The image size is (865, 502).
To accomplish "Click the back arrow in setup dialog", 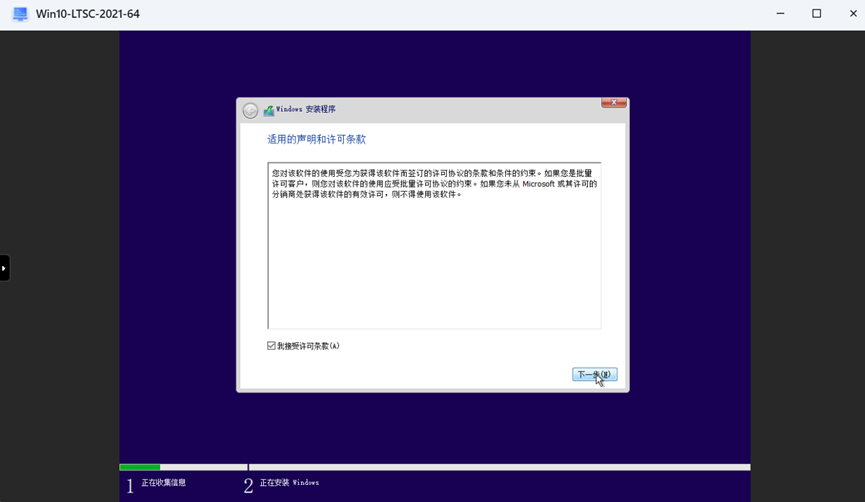I will point(250,110).
